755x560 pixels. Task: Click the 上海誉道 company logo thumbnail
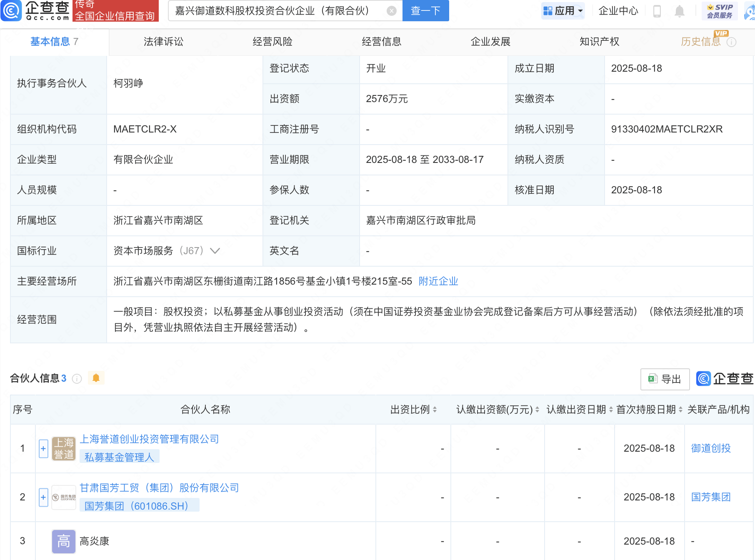(64, 449)
